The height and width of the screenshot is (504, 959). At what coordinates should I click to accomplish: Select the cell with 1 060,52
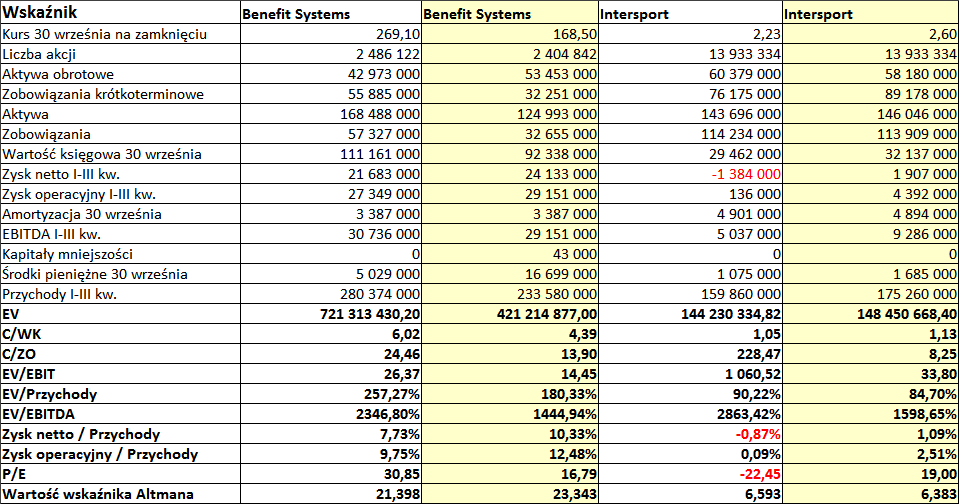pos(691,374)
